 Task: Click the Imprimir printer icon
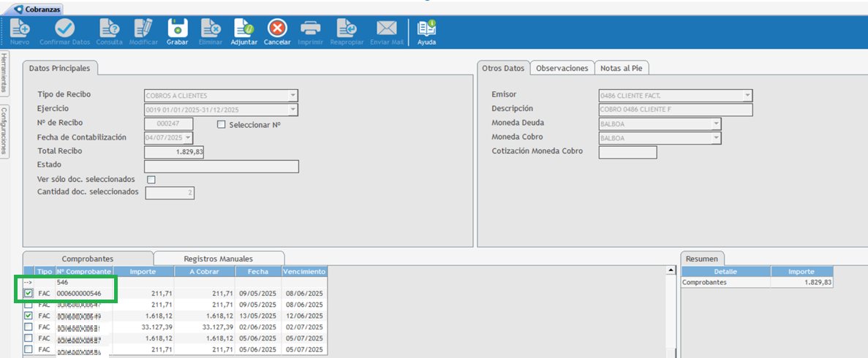pyautogui.click(x=311, y=29)
